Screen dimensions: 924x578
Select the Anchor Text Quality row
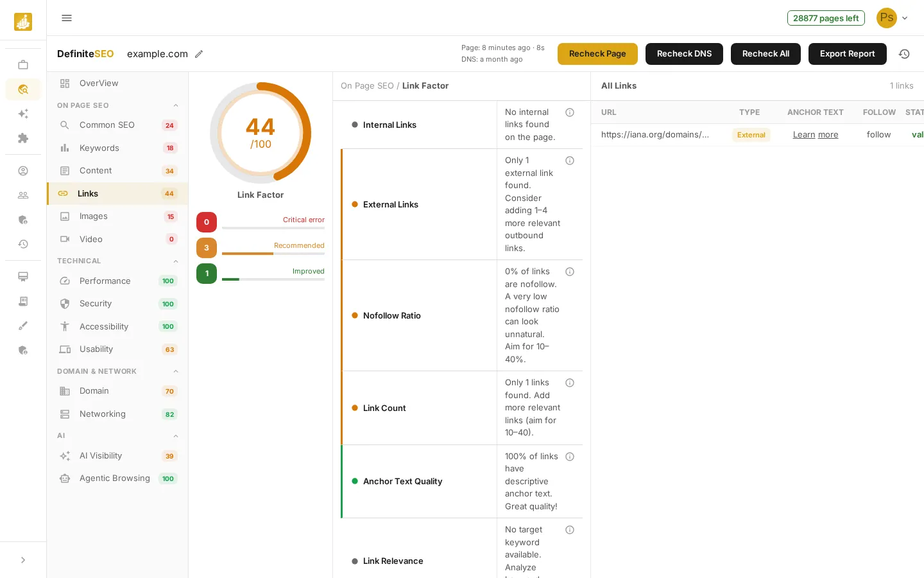point(462,482)
